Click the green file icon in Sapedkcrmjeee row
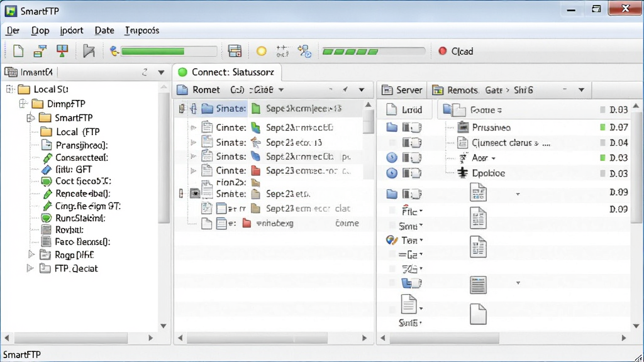The width and height of the screenshot is (644, 362). (256, 109)
